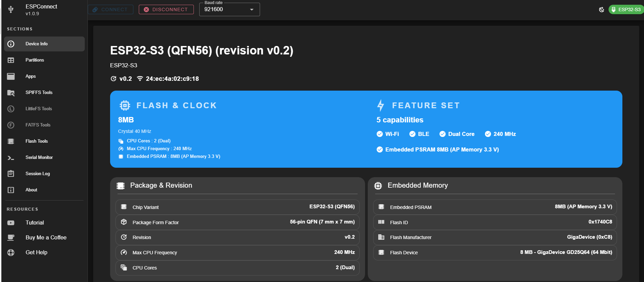644x282 pixels.
Task: Select the Device Info section
Action: (x=36, y=44)
